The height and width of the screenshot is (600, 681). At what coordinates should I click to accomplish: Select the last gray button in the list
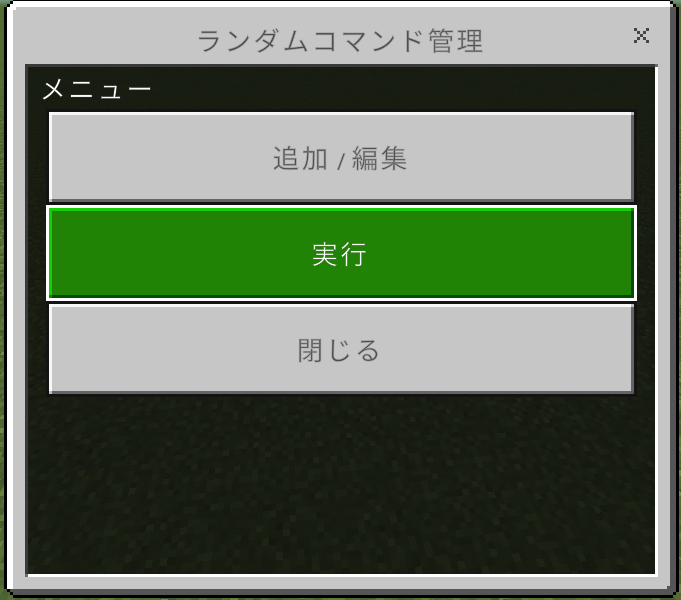[341, 349]
